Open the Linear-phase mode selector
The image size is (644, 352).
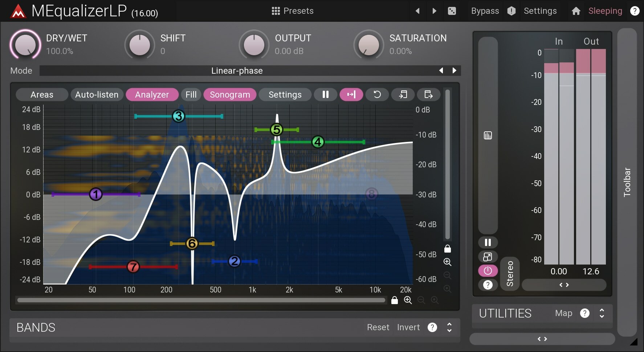click(x=237, y=70)
